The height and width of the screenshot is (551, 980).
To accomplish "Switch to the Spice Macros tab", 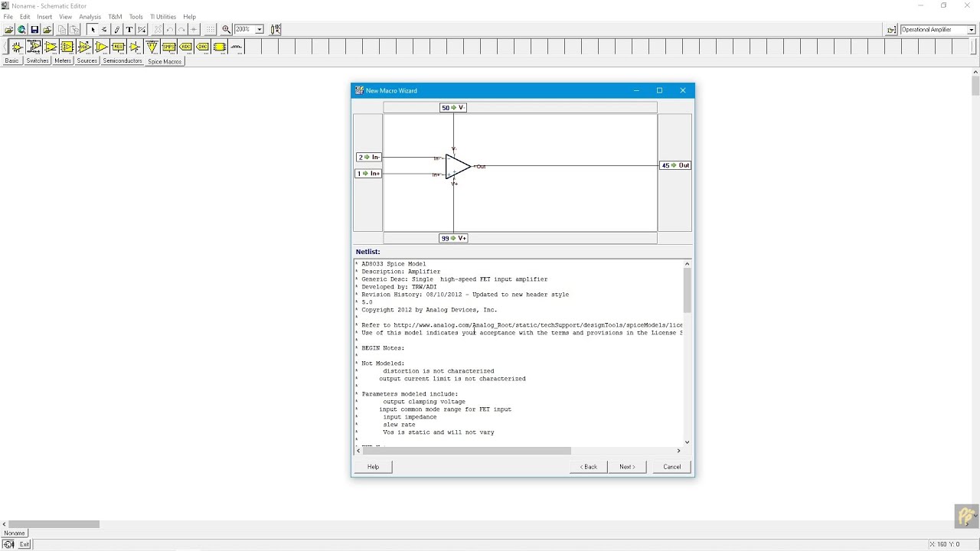I will click(x=165, y=61).
